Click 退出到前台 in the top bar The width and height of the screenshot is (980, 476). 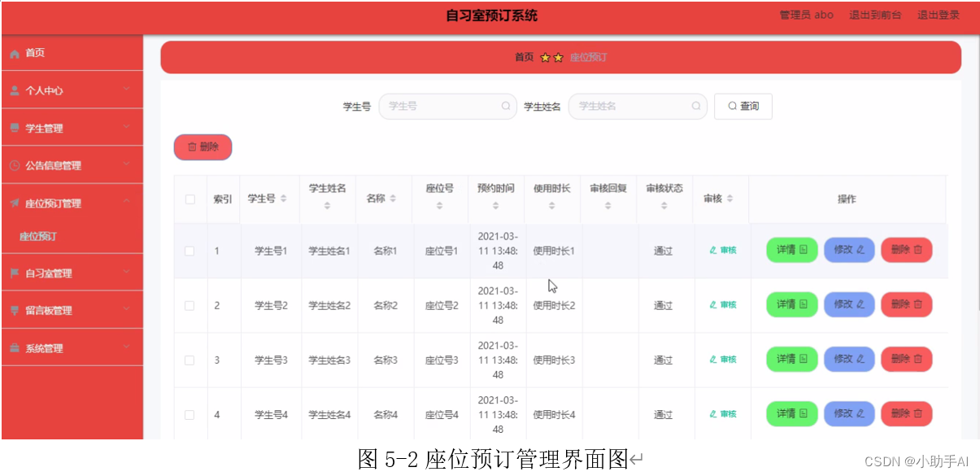[x=874, y=14]
